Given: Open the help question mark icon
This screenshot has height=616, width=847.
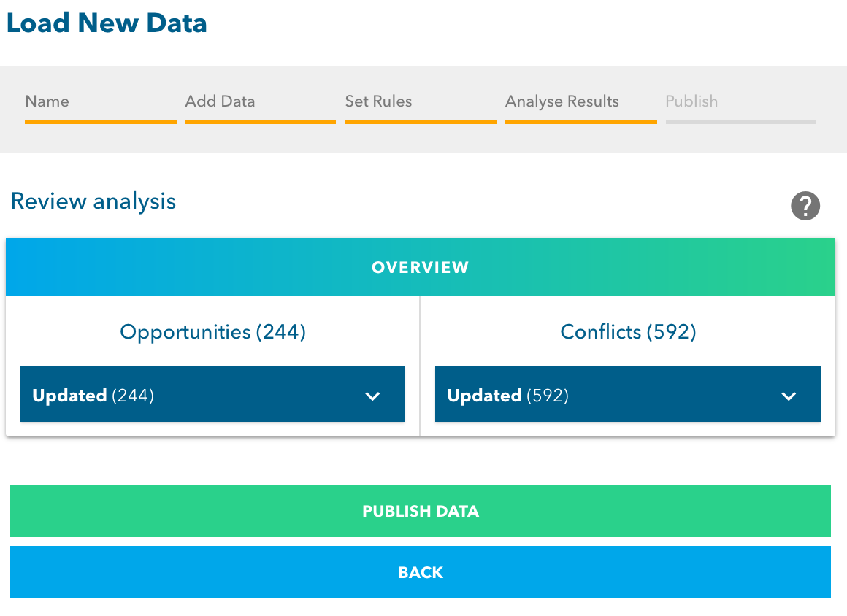Looking at the screenshot, I should coord(805,206).
